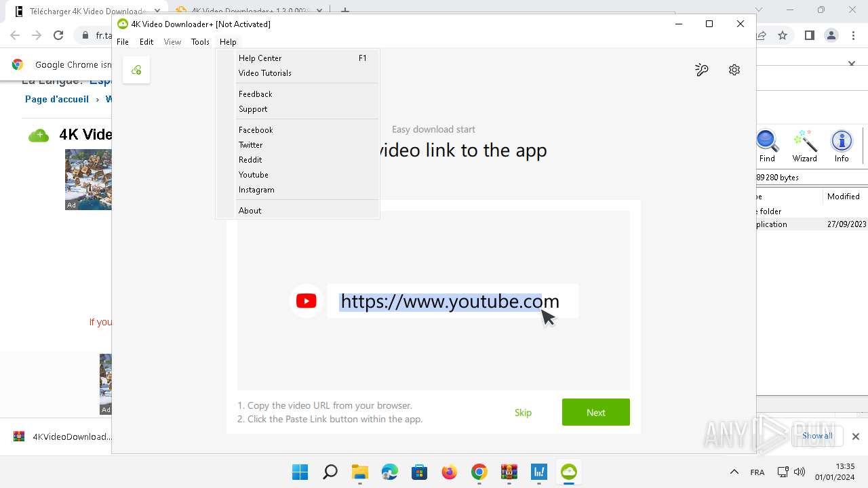Screen dimensions: 868x488
Task: Show hidden system tray icons
Action: 734,472
